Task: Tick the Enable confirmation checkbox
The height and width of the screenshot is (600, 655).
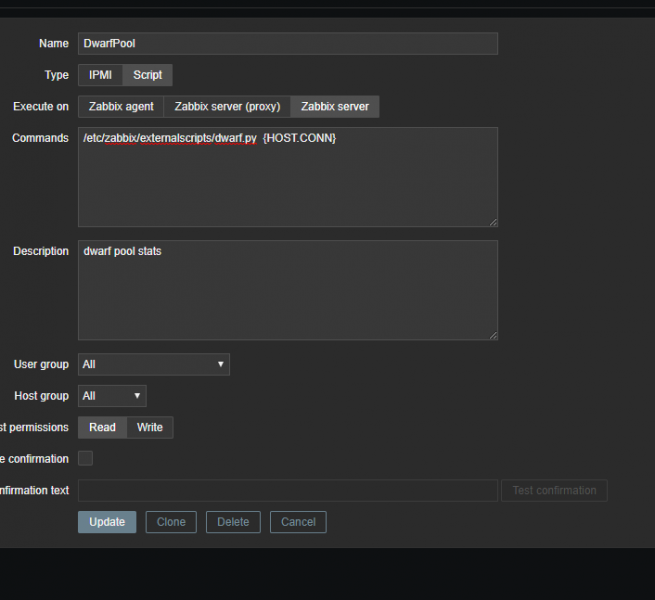Action: 86,458
